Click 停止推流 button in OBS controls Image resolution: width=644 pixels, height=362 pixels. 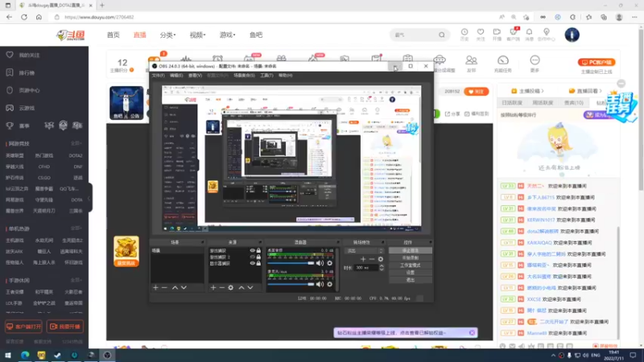coord(411,250)
